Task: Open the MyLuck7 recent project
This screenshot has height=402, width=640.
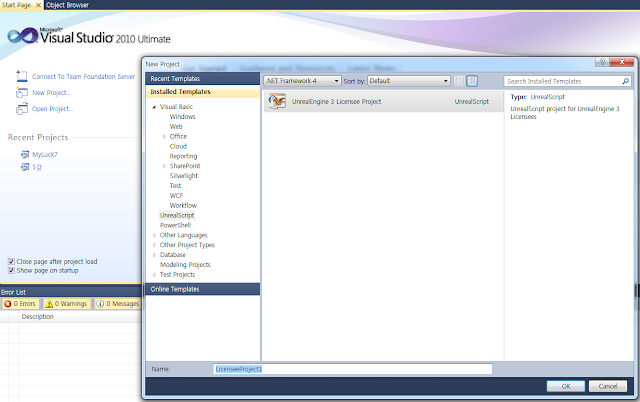Action: [45, 154]
